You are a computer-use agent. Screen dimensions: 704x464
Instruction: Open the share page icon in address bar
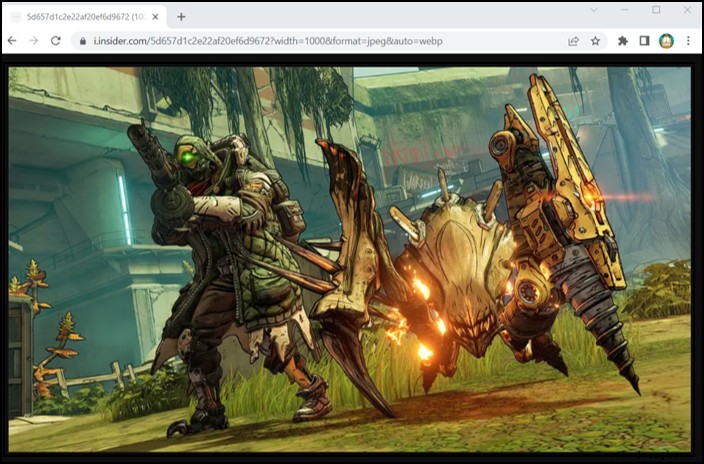573,41
